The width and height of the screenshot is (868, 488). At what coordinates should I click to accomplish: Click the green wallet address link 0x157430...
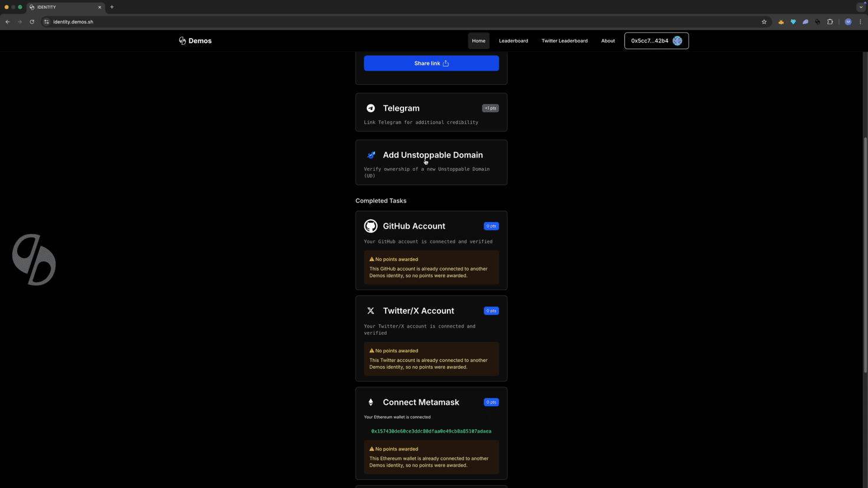pos(431,431)
